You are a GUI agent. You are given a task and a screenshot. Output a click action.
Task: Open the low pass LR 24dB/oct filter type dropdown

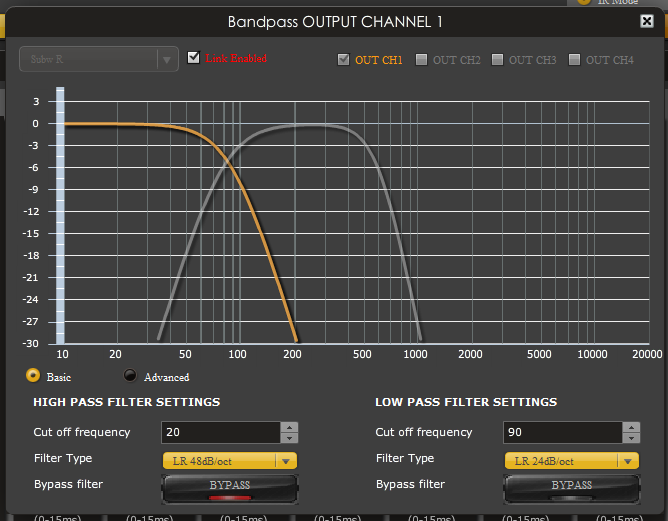572,461
